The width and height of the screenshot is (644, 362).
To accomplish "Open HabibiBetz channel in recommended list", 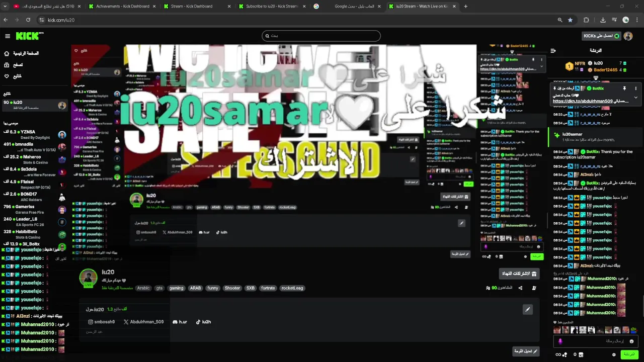I will coord(34,234).
